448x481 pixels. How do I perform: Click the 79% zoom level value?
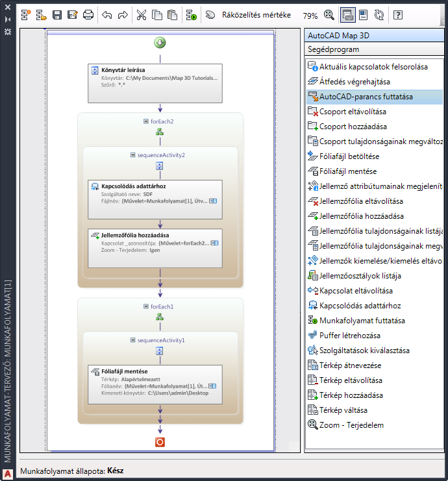click(x=310, y=16)
